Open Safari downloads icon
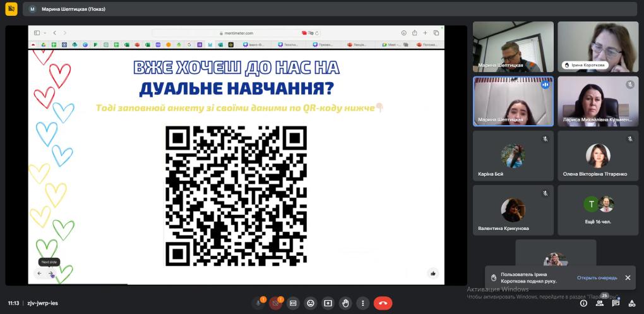This screenshot has width=644, height=314. (403, 33)
